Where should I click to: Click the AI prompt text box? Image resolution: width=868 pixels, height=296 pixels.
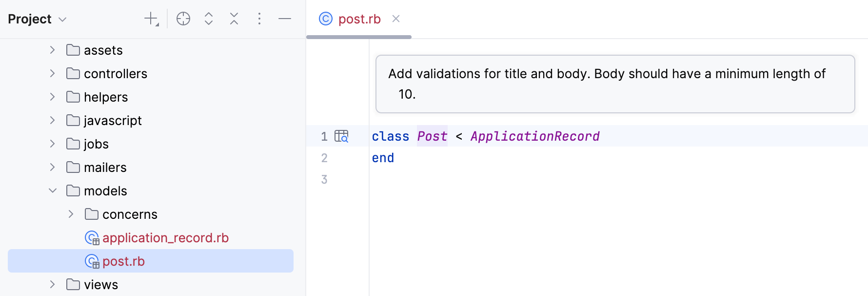(614, 84)
